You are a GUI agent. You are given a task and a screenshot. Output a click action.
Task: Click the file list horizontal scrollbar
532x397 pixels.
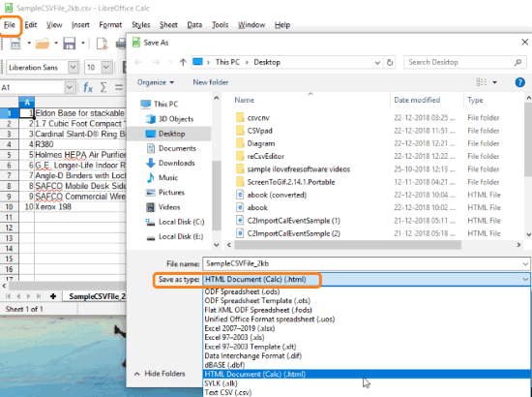348,245
